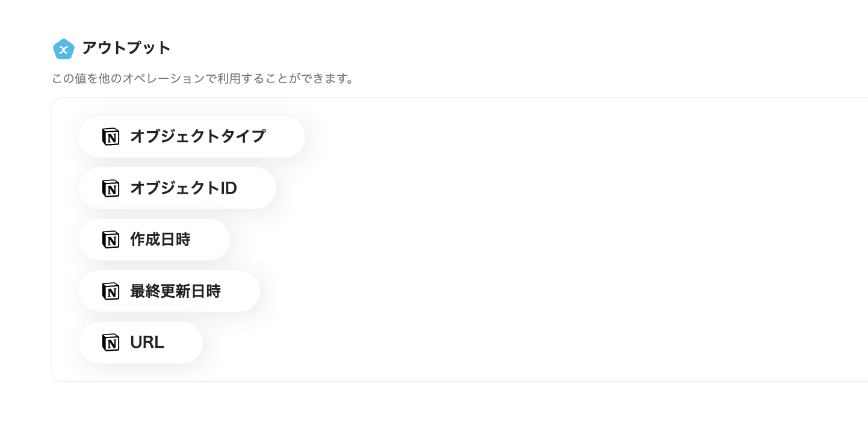Click blue pentagon icon beside アウトプット
Image resolution: width=868 pixels, height=438 pixels.
pos(63,49)
